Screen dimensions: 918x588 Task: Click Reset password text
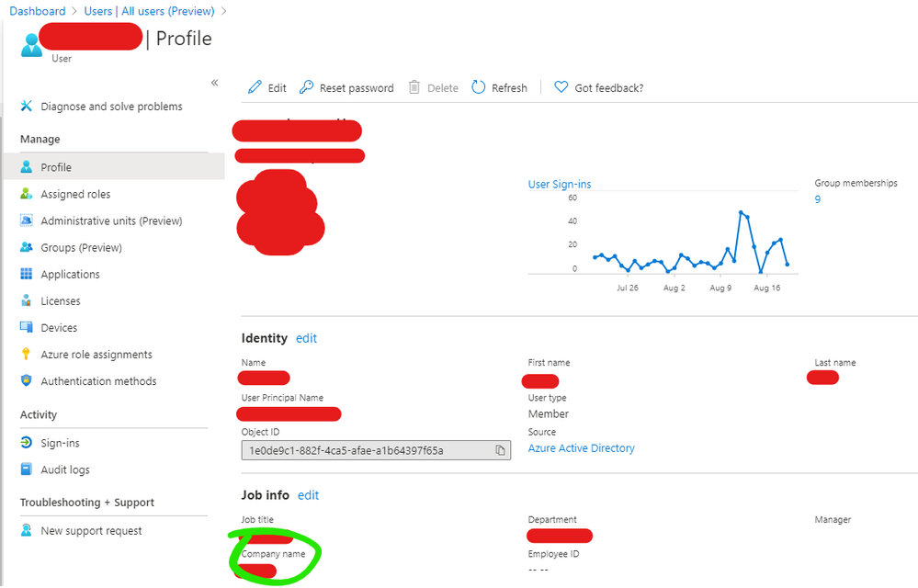coord(357,88)
